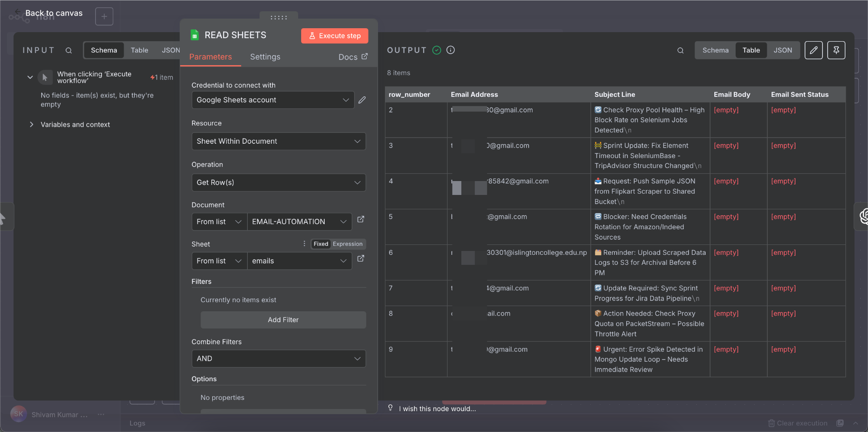Open the Operation Get Row(s) dropdown

tap(279, 182)
